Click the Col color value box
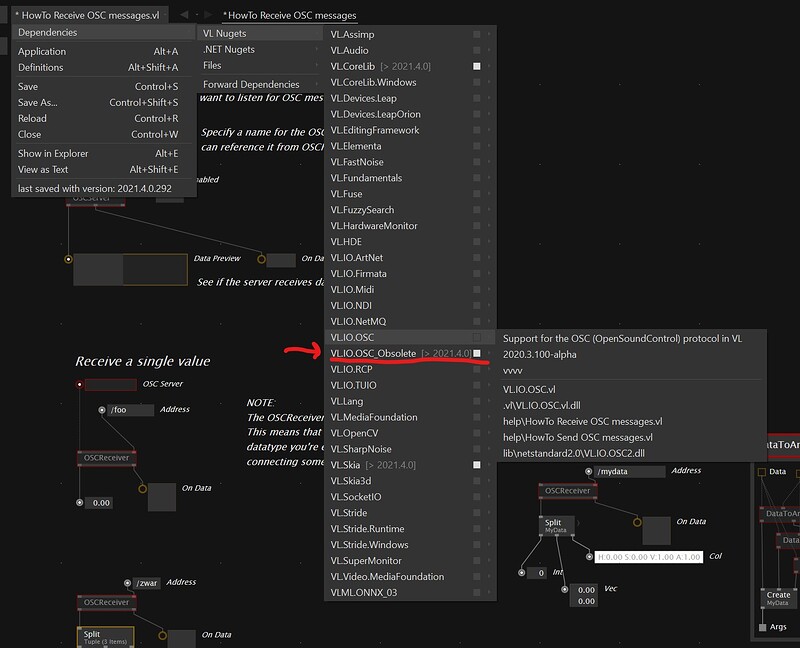 click(648, 557)
